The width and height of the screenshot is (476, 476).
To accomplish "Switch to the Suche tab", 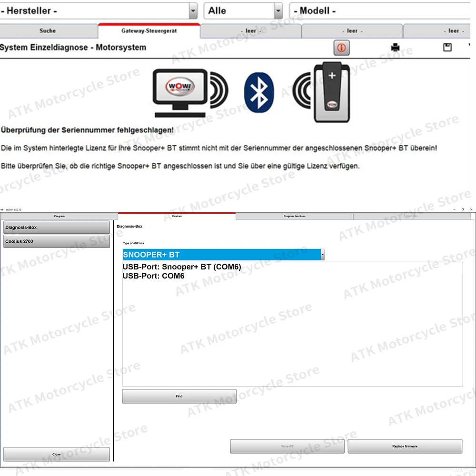I will pyautogui.click(x=48, y=30).
